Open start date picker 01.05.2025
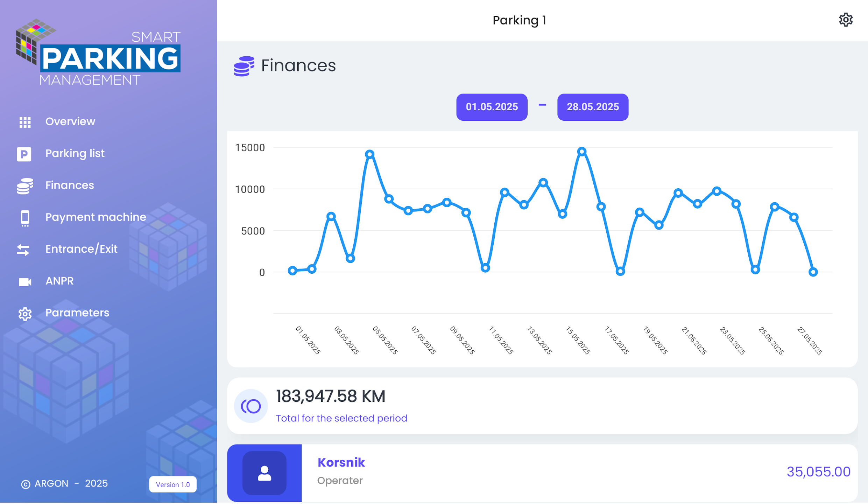The height and width of the screenshot is (504, 868). point(492,107)
